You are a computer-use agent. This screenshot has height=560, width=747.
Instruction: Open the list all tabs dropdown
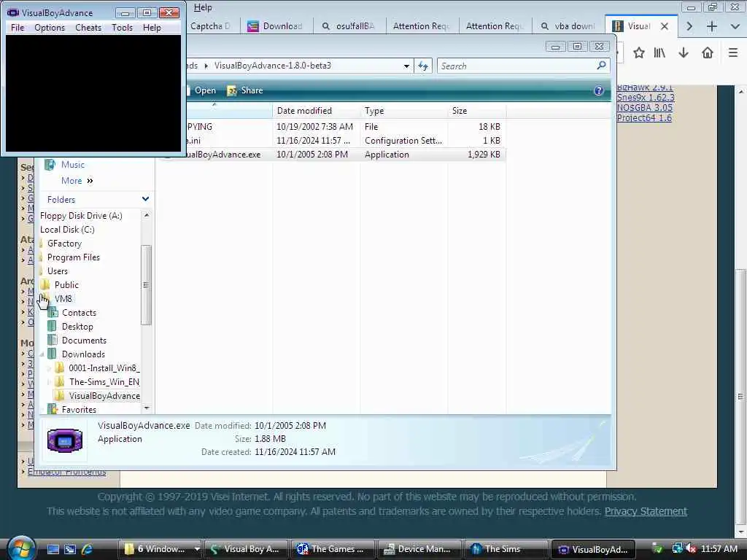click(735, 26)
